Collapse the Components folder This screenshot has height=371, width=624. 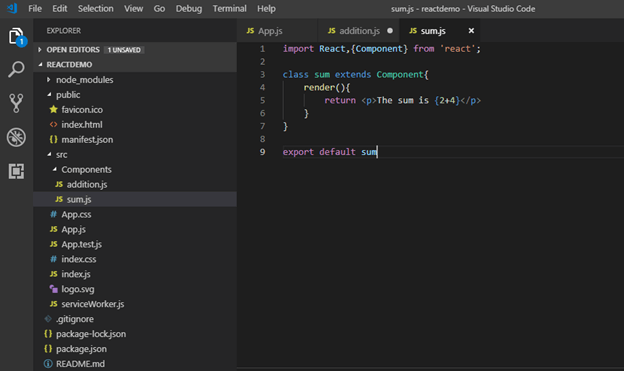(55, 169)
